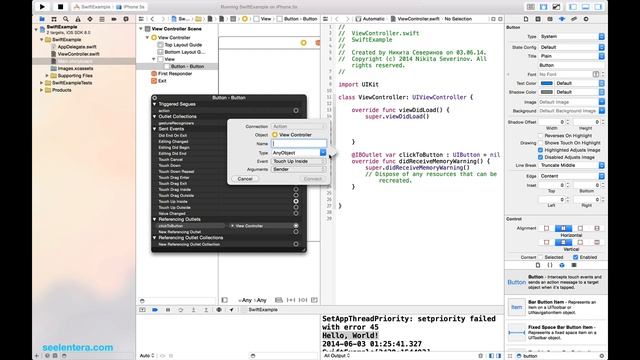
Task: Open the All Output console selector
Action: (337, 356)
